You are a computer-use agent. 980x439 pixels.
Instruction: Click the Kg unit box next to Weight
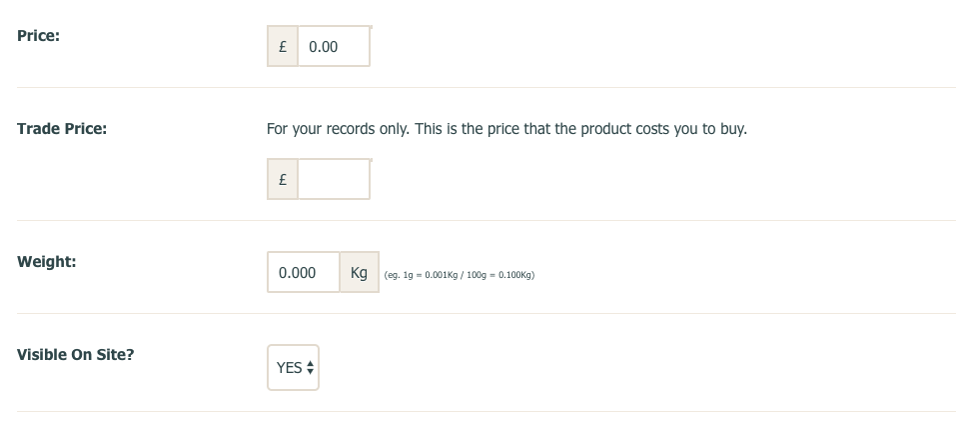click(360, 272)
